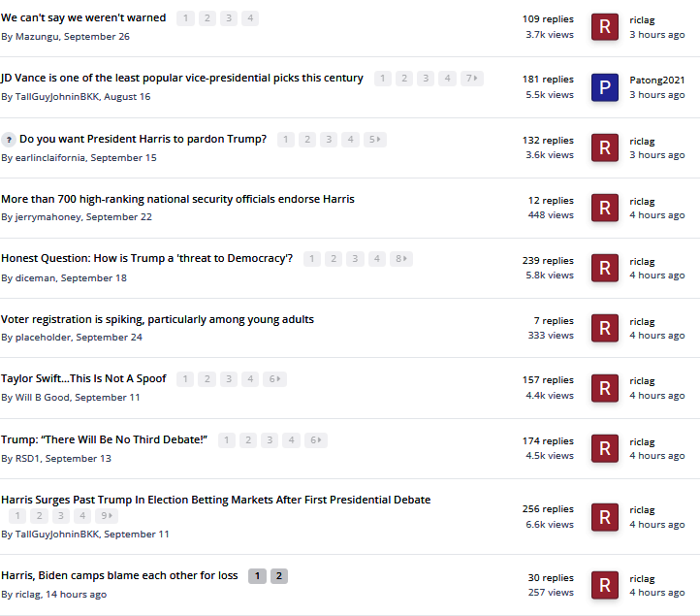The image size is (700, 616).
Task: Go to page 2 of Harris, Biden camps topic
Action: [x=279, y=576]
